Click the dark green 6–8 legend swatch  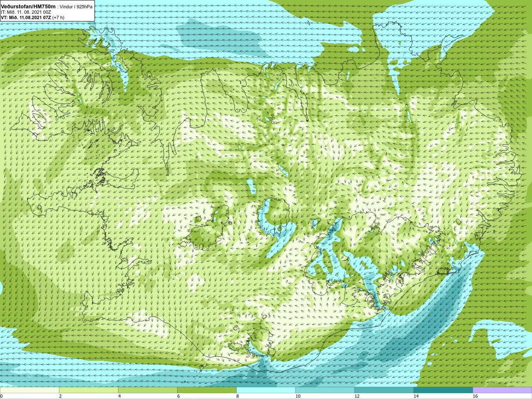pos(207,390)
